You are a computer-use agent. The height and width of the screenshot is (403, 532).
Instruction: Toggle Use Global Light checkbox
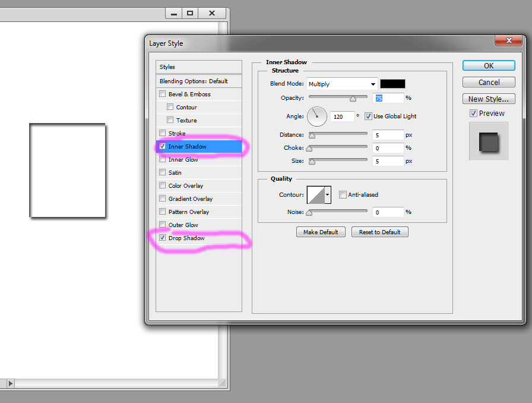click(368, 117)
